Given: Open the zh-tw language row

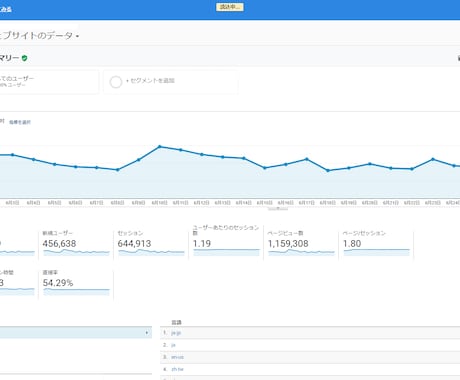Looking at the screenshot, I should [177, 369].
